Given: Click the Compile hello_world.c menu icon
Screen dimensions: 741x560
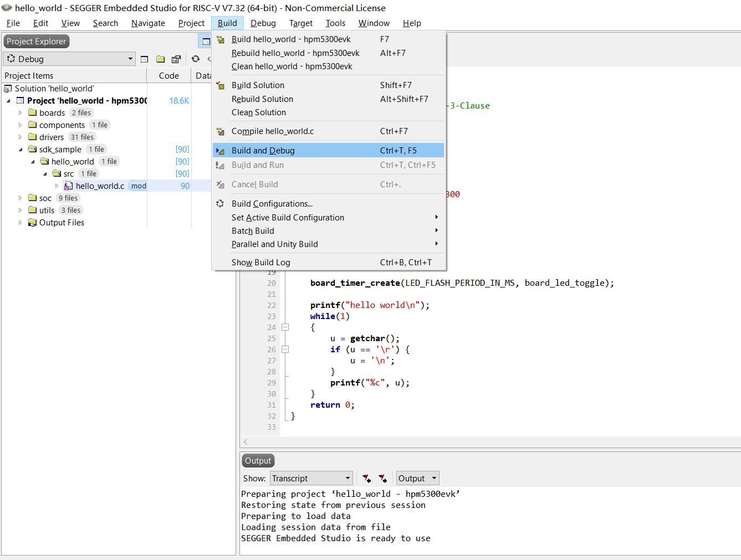Looking at the screenshot, I should tap(221, 131).
